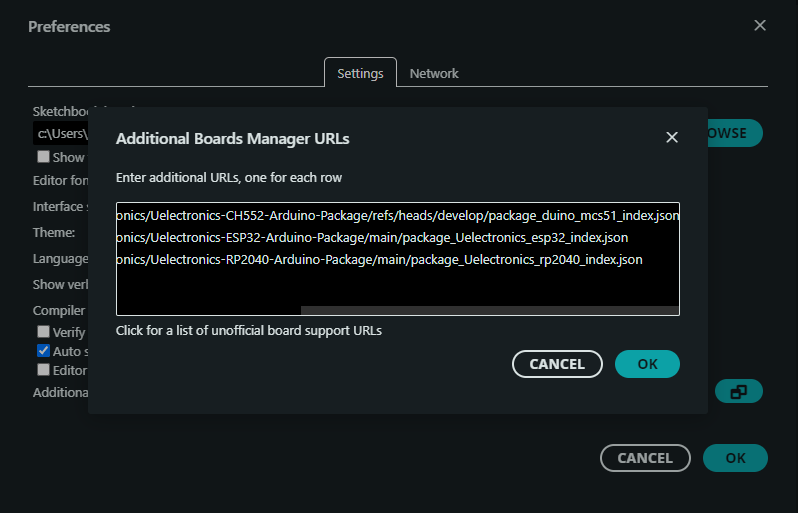This screenshot has height=513, width=798.
Task: Toggle the Verify checkbox
Action: tap(43, 332)
